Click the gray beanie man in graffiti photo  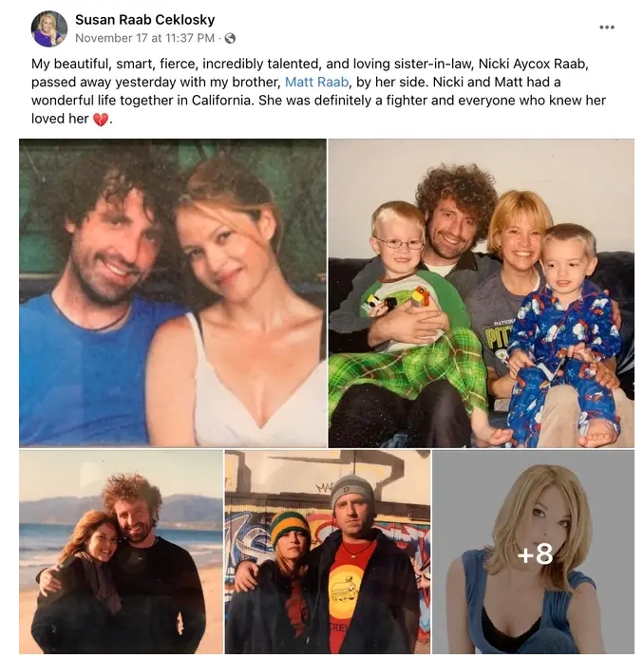(352, 510)
